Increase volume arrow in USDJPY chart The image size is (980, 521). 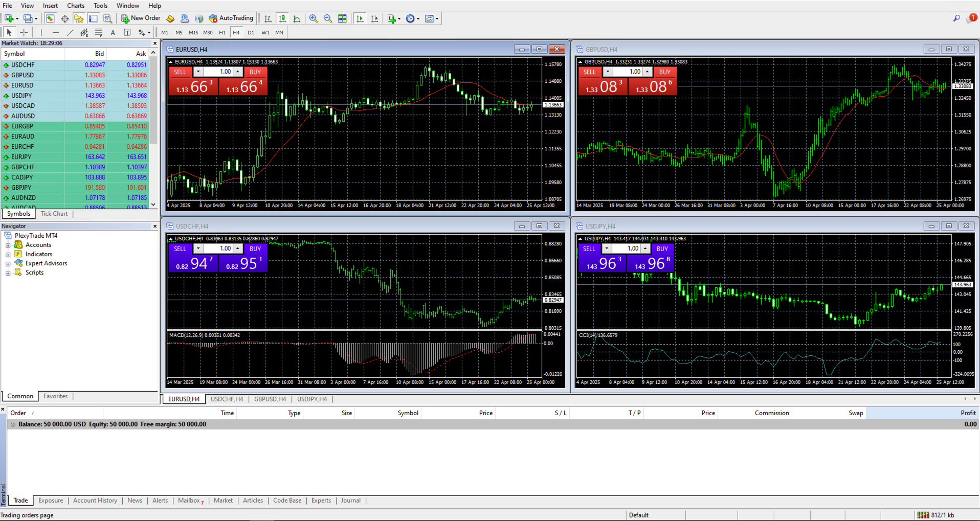[x=645, y=248]
